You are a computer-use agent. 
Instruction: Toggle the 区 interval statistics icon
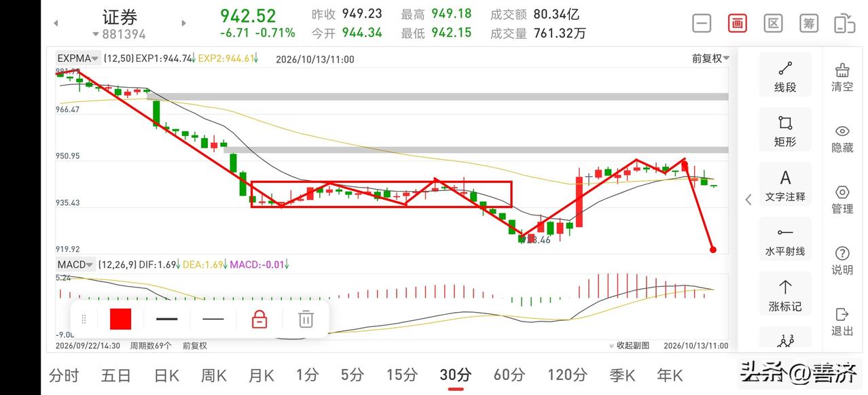[773, 23]
